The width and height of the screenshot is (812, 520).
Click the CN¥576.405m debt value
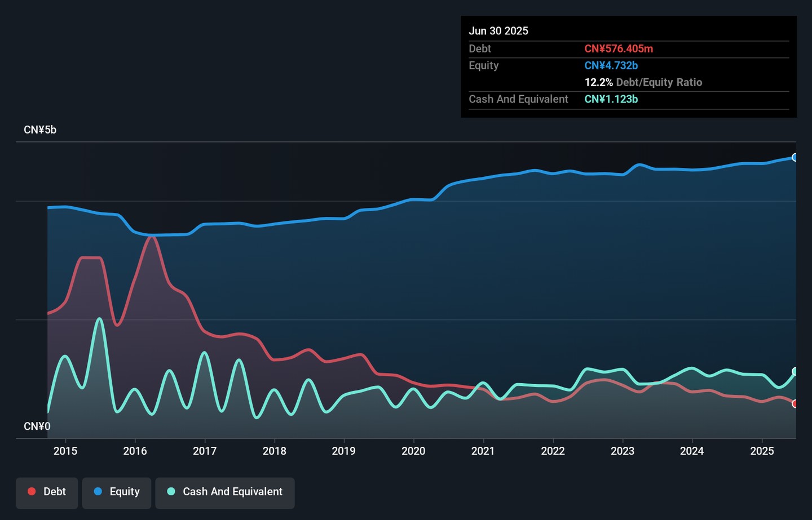(619, 49)
